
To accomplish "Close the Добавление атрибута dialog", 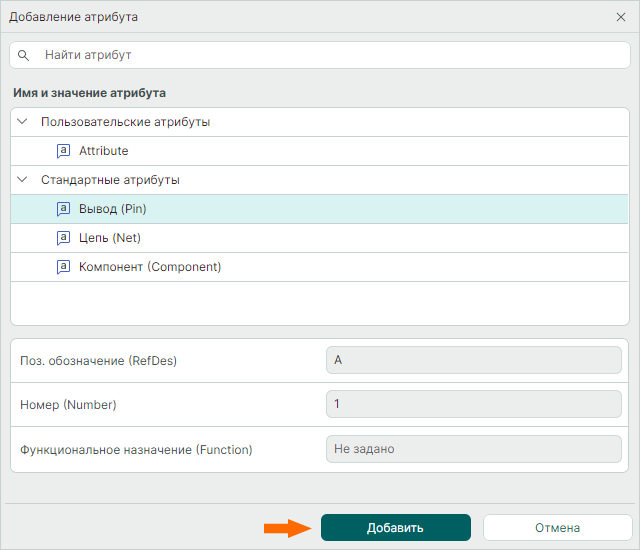I will pos(621,17).
